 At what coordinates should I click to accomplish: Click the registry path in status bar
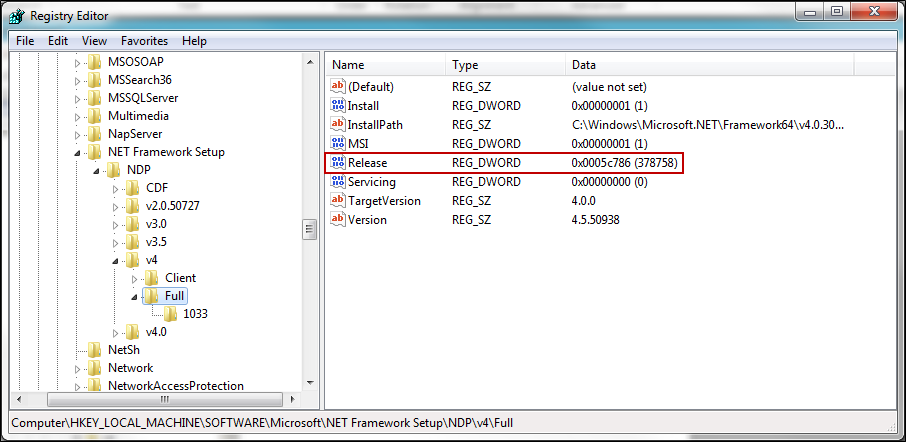(x=262, y=422)
